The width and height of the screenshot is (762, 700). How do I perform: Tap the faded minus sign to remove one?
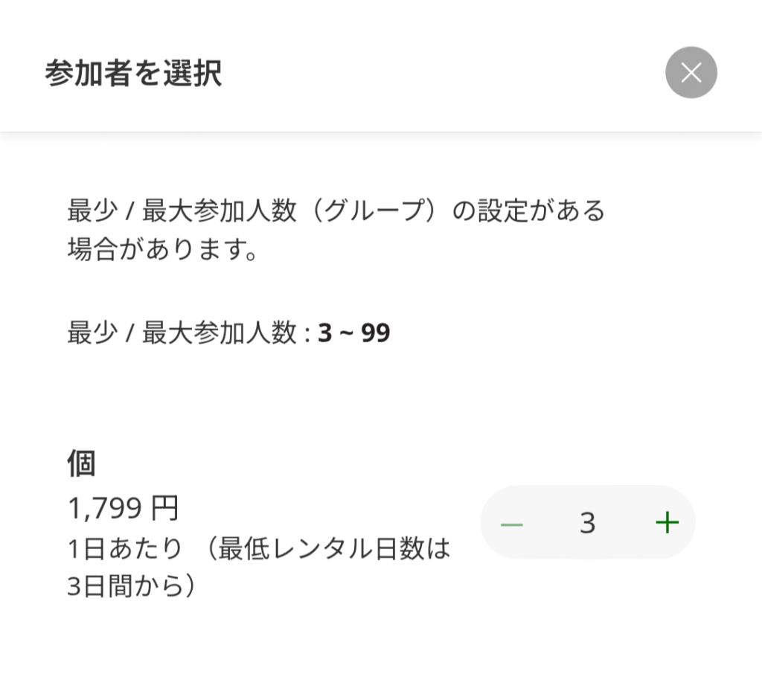512,524
